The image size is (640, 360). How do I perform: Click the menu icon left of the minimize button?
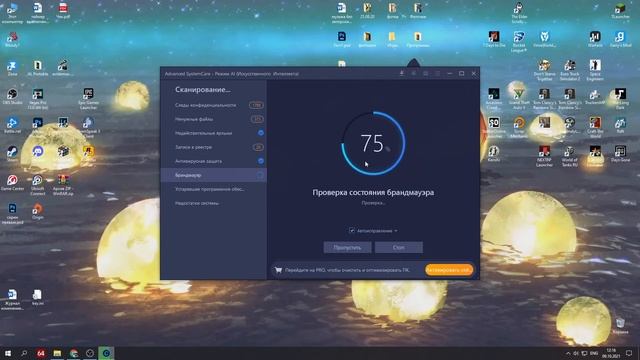pyautogui.click(x=438, y=73)
